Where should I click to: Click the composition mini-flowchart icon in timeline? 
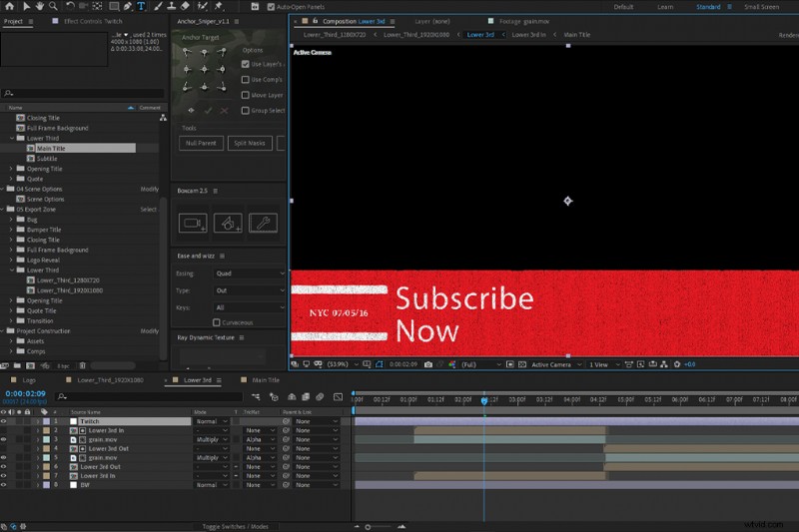point(256,396)
